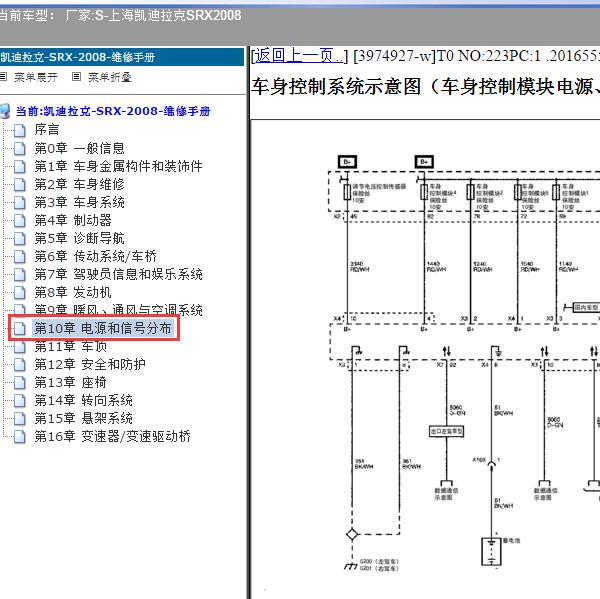
Task: Click the page icon beside 第7章 驾驶员信息和娱乐系统
Action: click(x=20, y=274)
